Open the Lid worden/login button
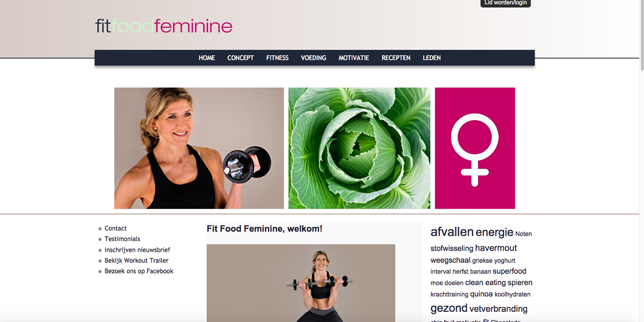This screenshot has width=644, height=322. click(x=505, y=3)
